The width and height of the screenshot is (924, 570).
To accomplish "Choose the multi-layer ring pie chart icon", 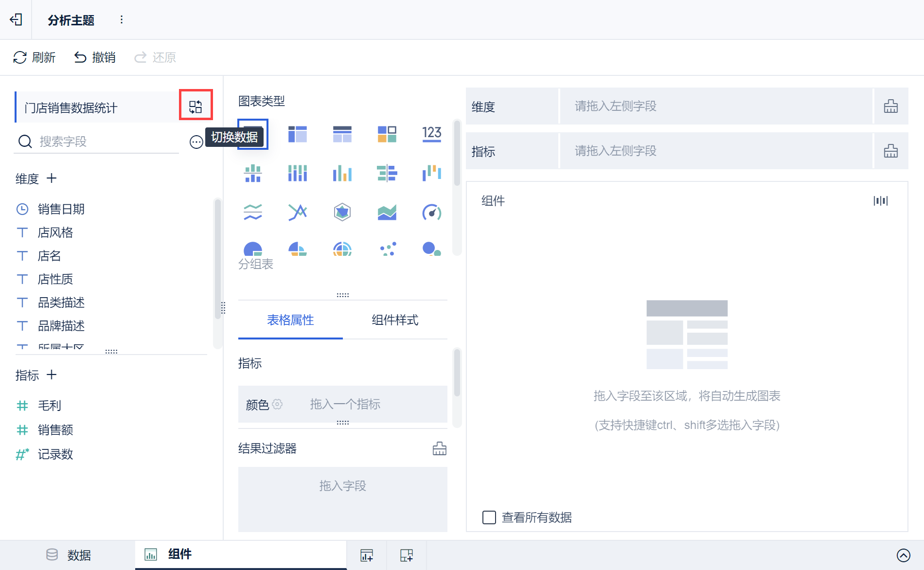I will click(342, 249).
